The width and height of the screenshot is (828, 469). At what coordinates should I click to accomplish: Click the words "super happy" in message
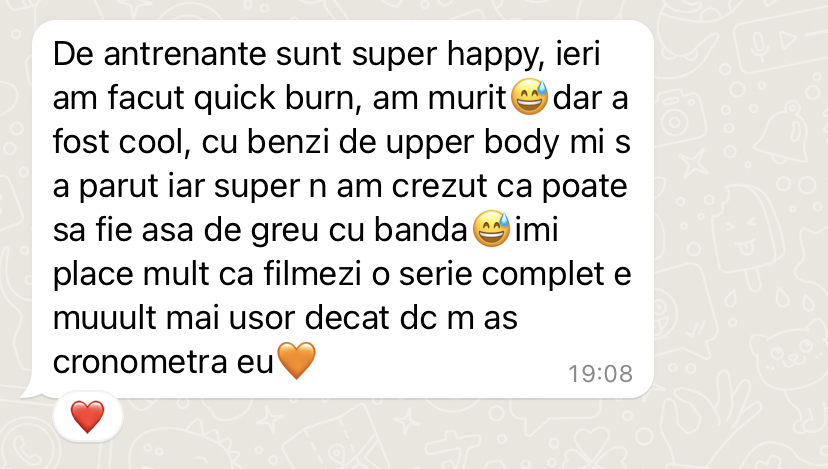[x=448, y=54]
